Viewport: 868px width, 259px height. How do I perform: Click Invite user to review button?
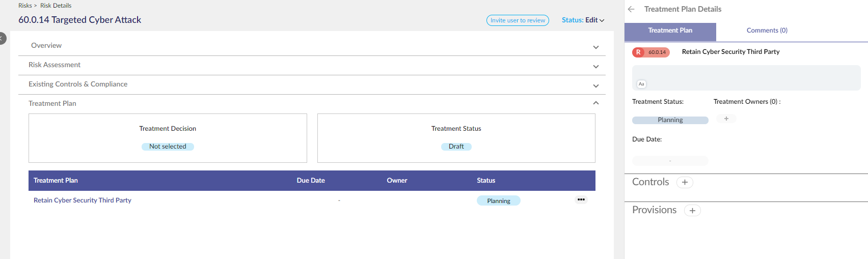coord(518,20)
